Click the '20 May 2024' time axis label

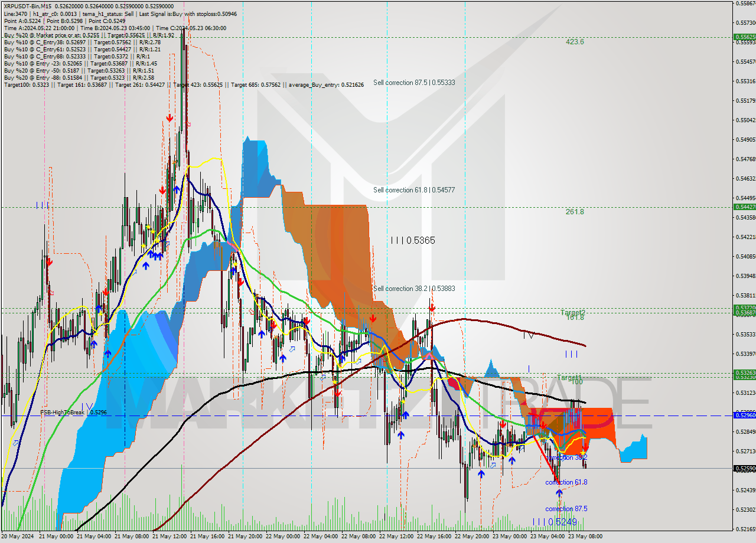click(18, 537)
